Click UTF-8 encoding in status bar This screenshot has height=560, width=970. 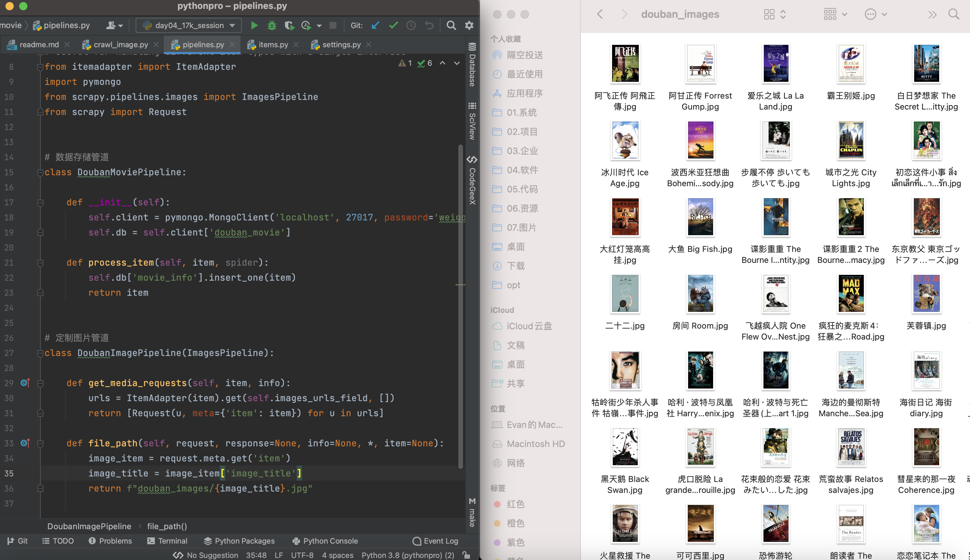pos(302,555)
